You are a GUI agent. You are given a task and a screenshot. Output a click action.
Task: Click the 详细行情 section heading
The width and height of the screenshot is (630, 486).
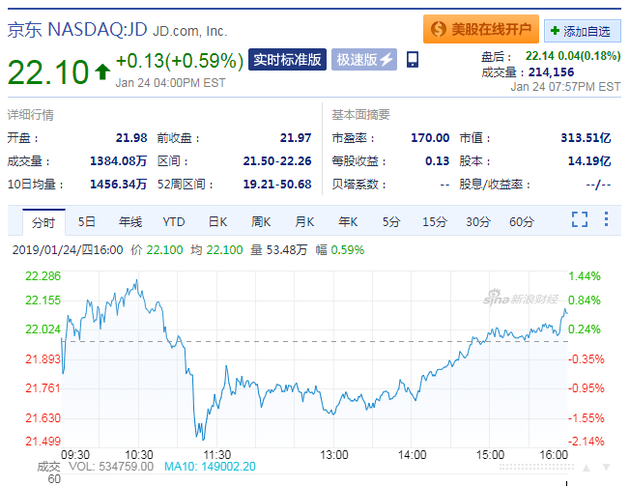point(31,115)
